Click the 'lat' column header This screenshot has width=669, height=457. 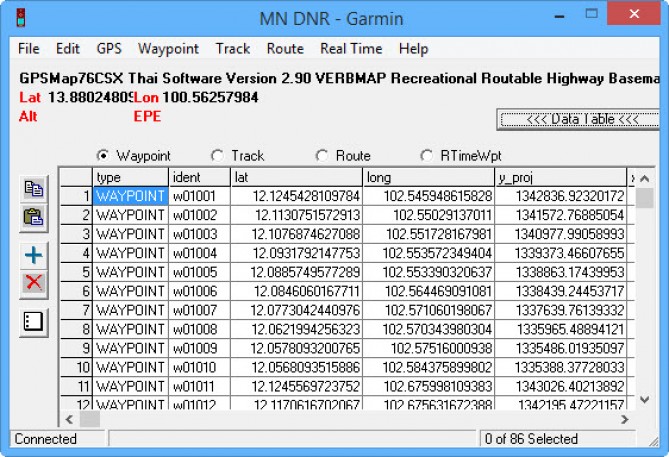[x=297, y=178]
